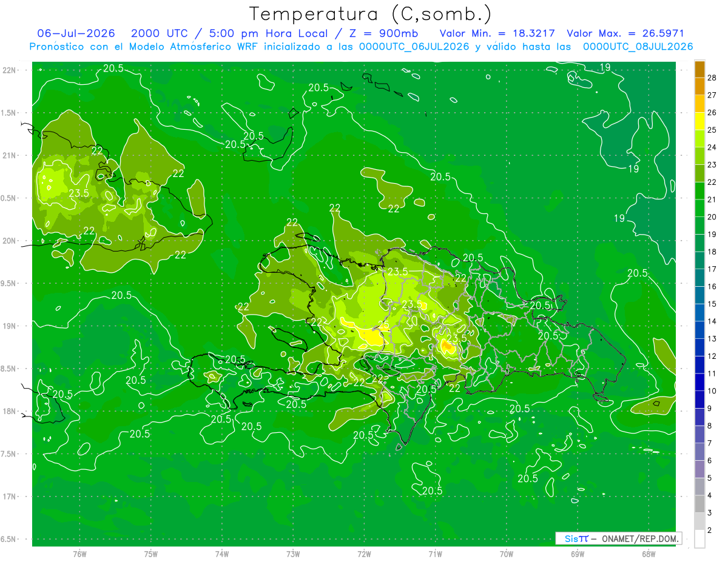Pick the yellow swatch between 25 and 26
This screenshot has width=728, height=562.
(x=700, y=121)
